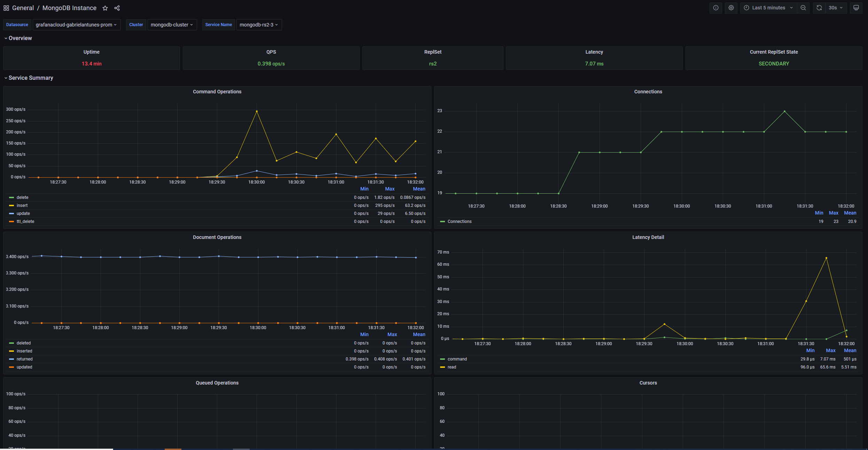Open the Datasource variable dropdown
Image resolution: width=868 pixels, height=450 pixels.
(x=77, y=25)
